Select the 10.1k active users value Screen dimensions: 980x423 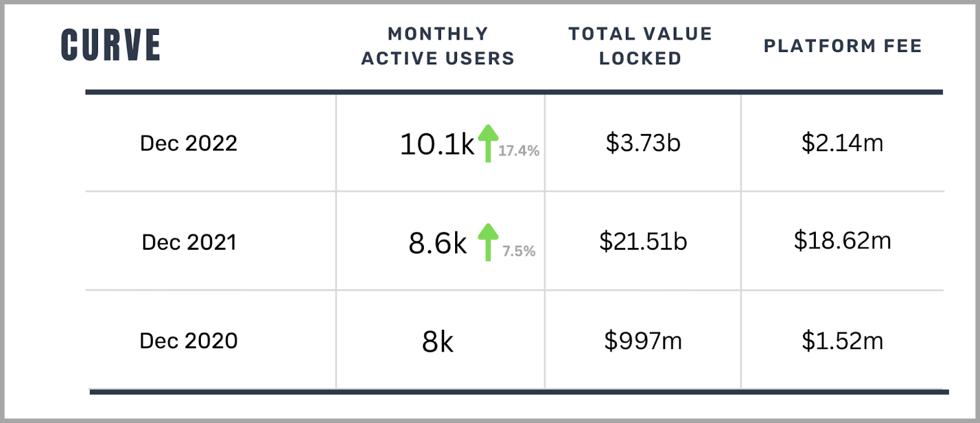pos(437,144)
